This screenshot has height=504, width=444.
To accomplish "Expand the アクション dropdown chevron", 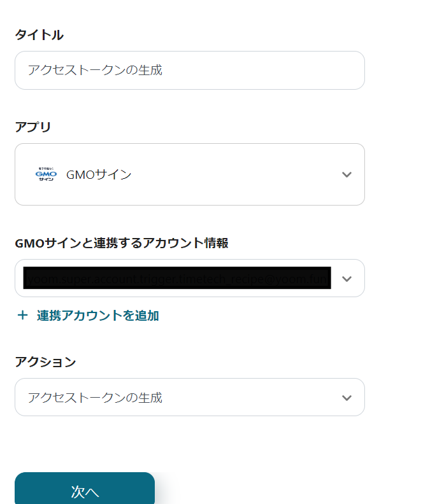I will tap(347, 398).
